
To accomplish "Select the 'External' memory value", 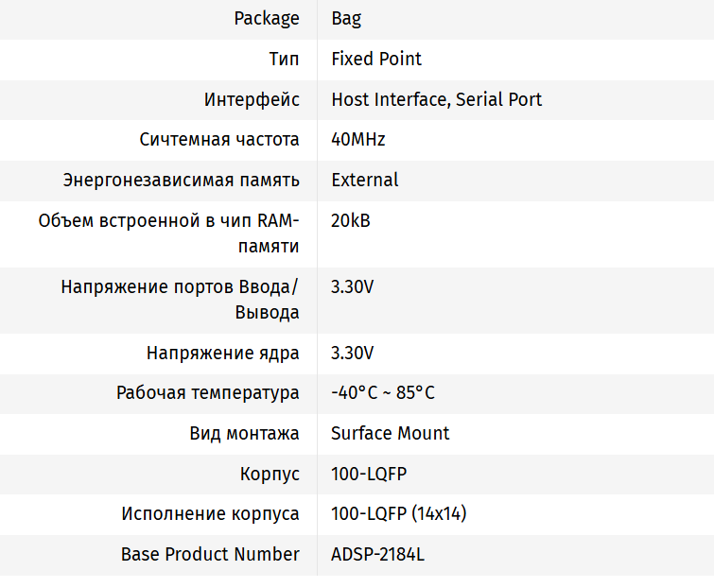I will tap(365, 180).
